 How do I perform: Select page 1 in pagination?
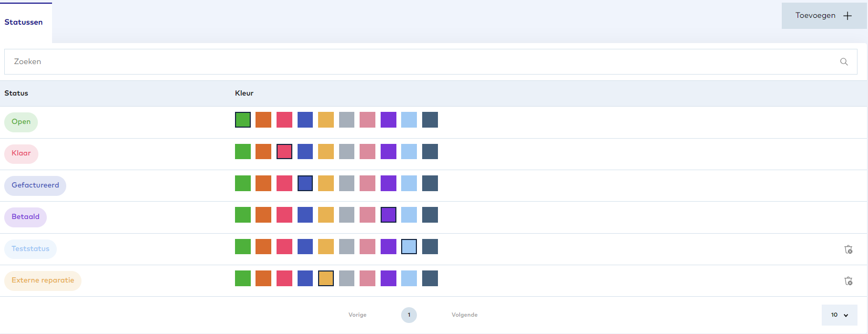pos(409,315)
